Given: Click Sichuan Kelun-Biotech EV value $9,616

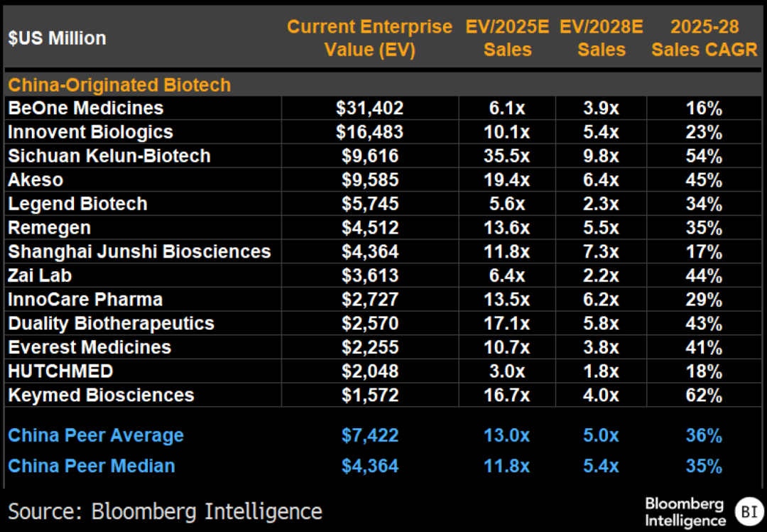Looking at the screenshot, I should [x=370, y=156].
